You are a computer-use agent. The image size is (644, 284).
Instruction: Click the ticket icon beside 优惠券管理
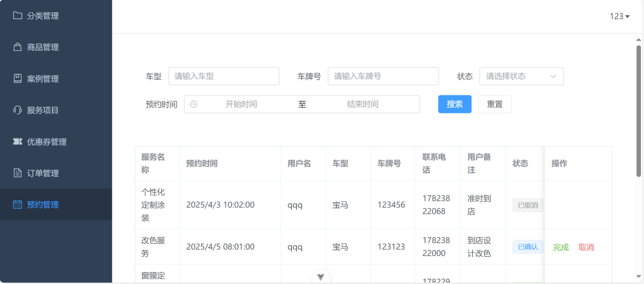pos(17,142)
